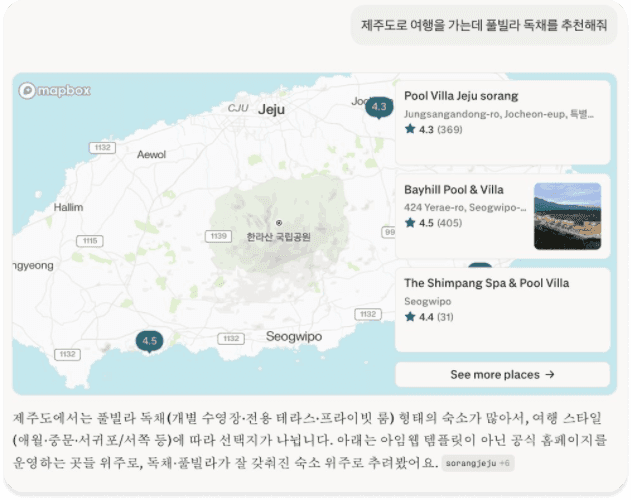Click the Jeju city label on map
The height and width of the screenshot is (500, 631).
(271, 109)
